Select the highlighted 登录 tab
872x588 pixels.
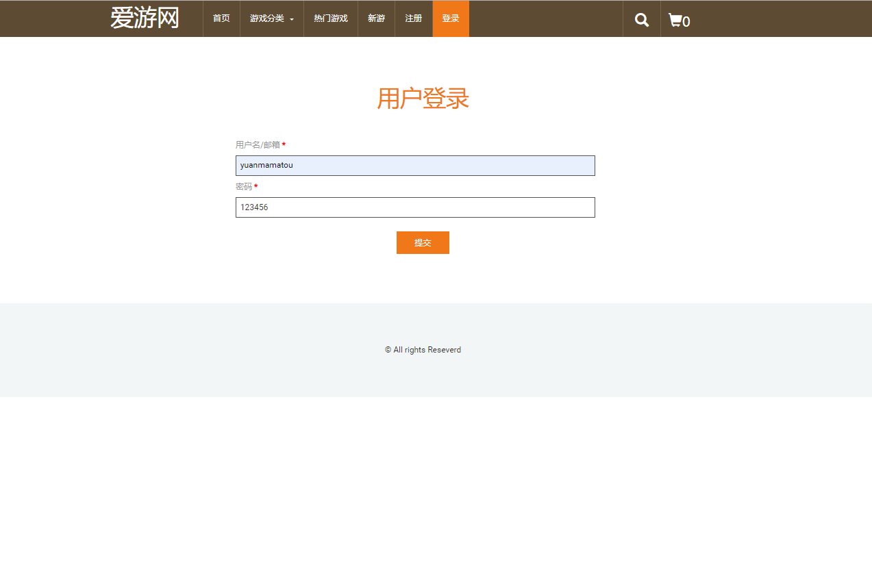pyautogui.click(x=450, y=18)
